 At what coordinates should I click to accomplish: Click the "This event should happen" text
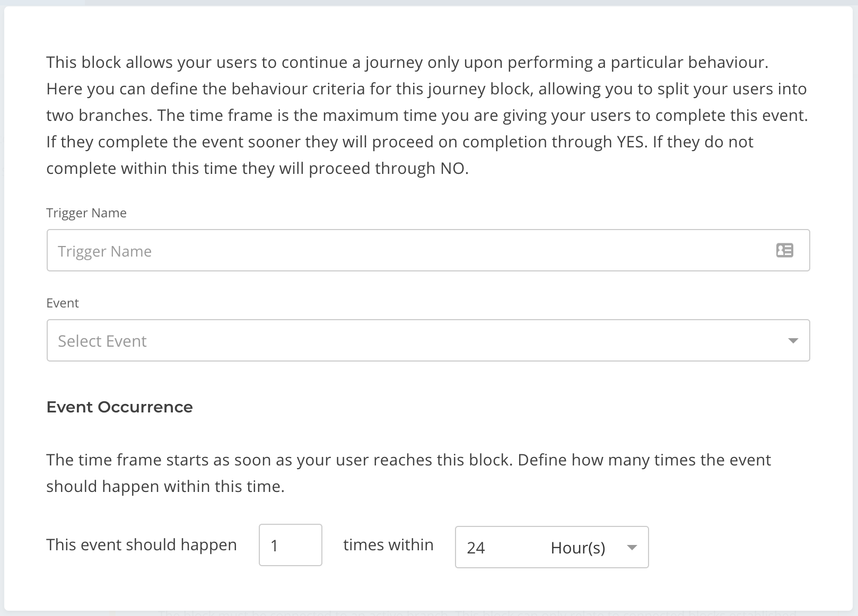pos(142,545)
